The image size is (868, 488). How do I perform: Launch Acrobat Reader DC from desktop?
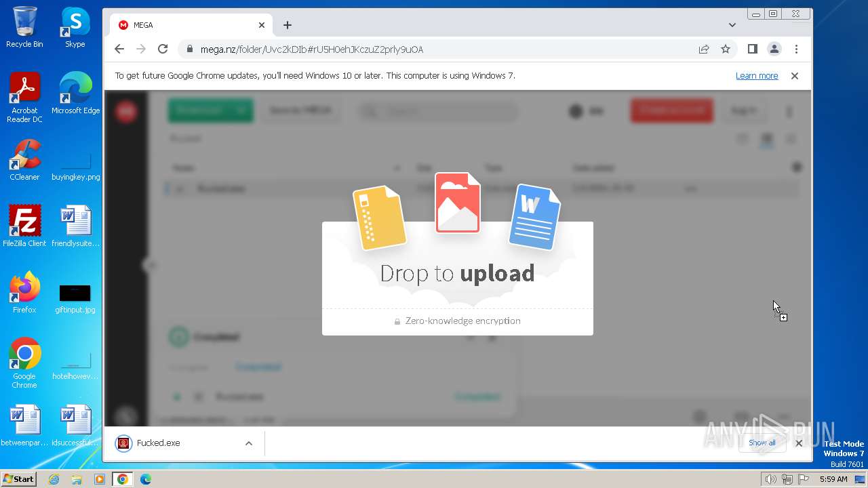(24, 98)
